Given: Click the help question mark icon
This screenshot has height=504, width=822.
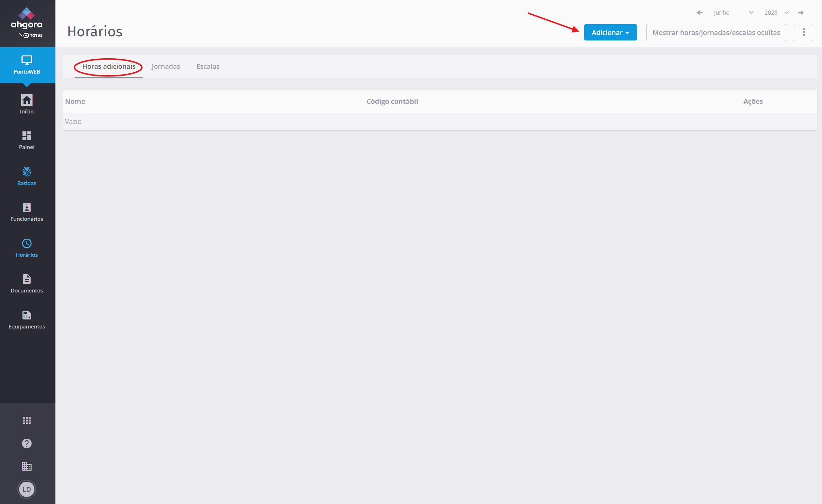Looking at the screenshot, I should [27, 443].
